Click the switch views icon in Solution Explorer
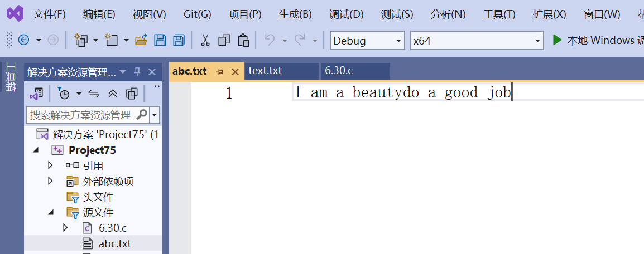Image resolution: width=644 pixels, height=254 pixels. point(37,94)
